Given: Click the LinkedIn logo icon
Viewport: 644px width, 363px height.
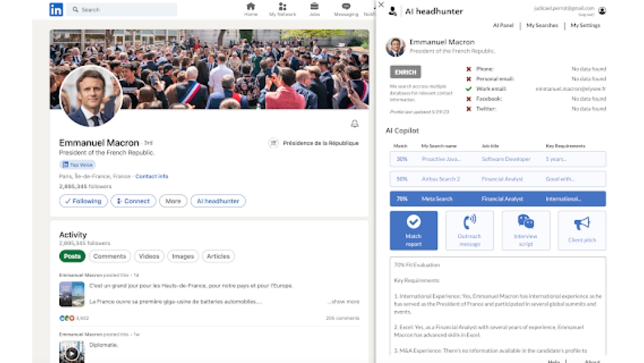Looking at the screenshot, I should (x=56, y=10).
